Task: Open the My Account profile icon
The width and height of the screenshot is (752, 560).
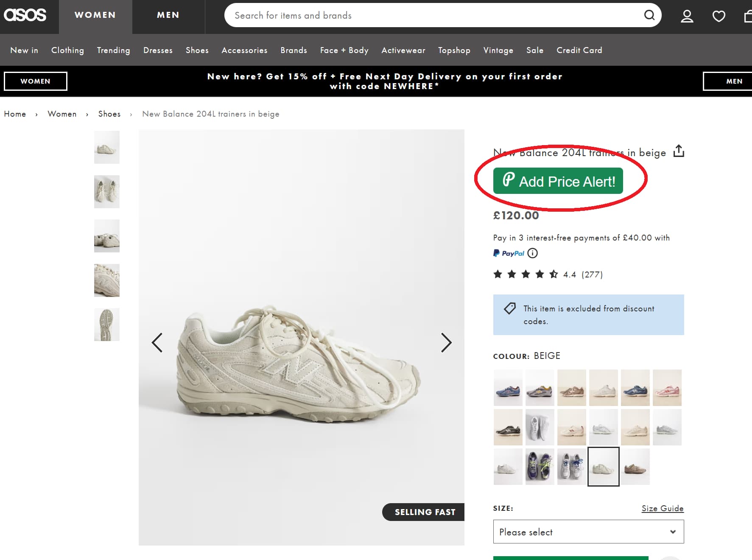Action: (x=687, y=16)
